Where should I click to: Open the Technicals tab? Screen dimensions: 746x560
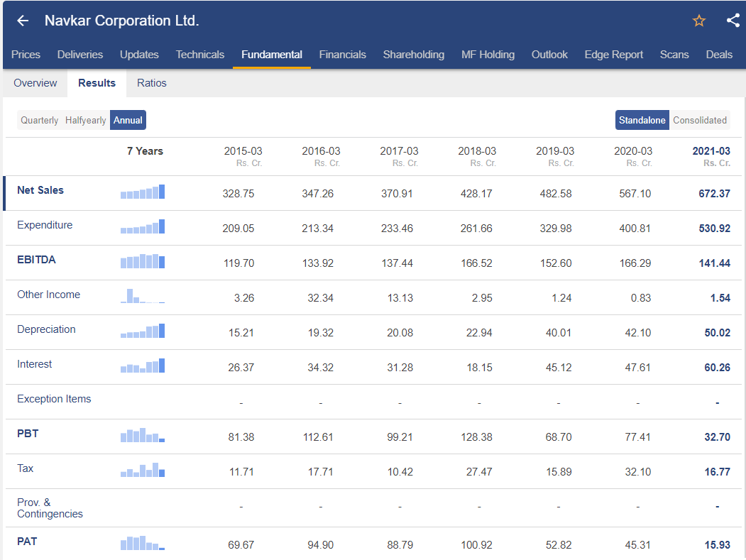(200, 54)
